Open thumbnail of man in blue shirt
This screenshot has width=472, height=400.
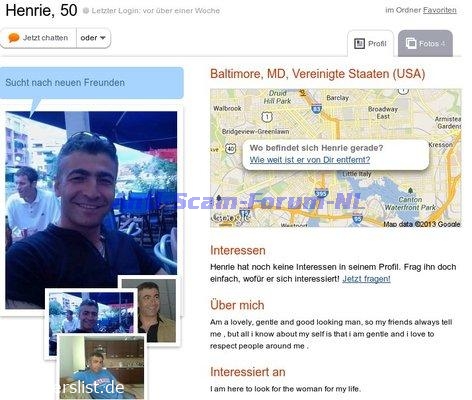click(x=102, y=367)
